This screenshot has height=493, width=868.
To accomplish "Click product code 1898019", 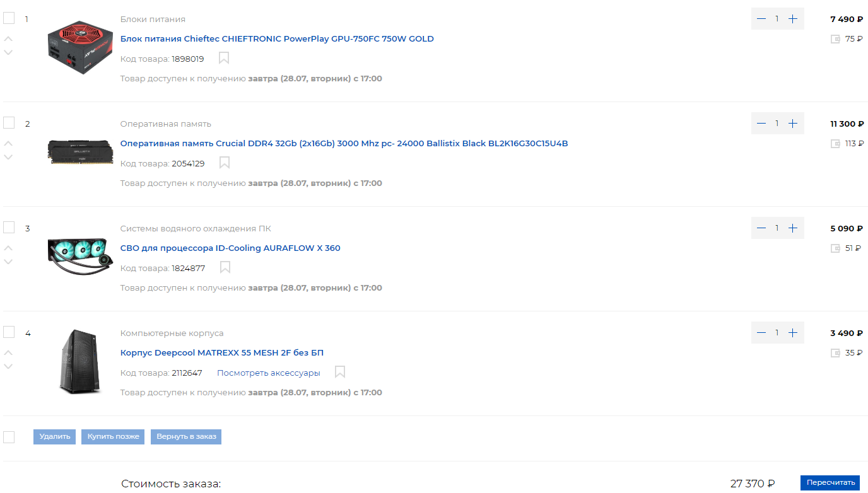I will point(188,59).
